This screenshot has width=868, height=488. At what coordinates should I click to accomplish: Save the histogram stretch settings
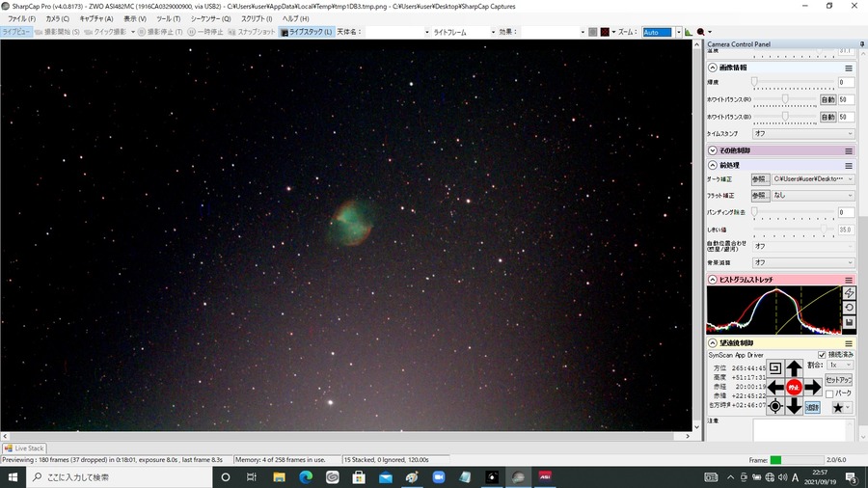(849, 322)
